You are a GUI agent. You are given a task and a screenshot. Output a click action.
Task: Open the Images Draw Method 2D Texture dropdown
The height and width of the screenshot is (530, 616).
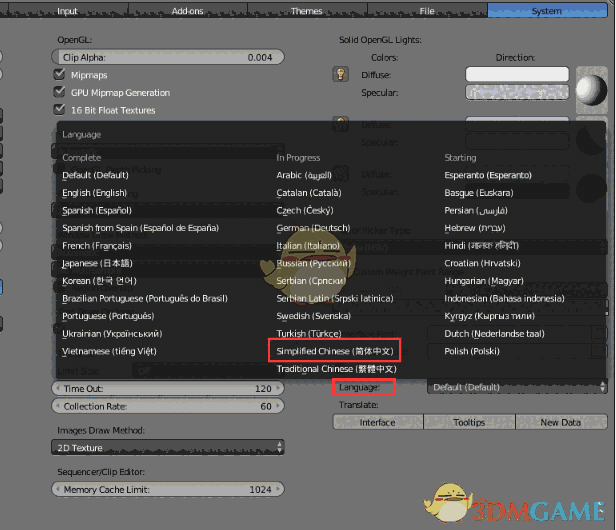tap(168, 448)
